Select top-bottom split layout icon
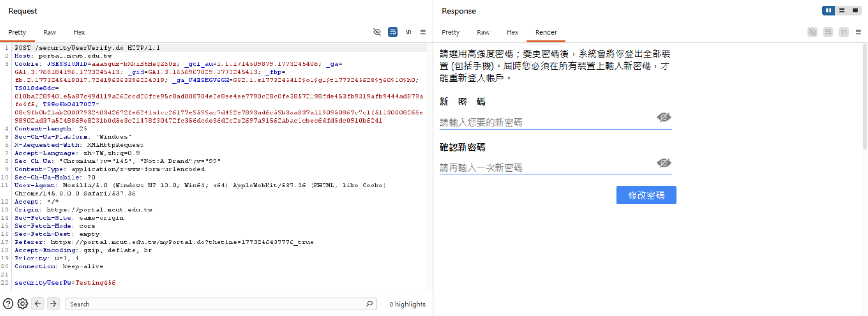The height and width of the screenshot is (316, 868). click(842, 10)
